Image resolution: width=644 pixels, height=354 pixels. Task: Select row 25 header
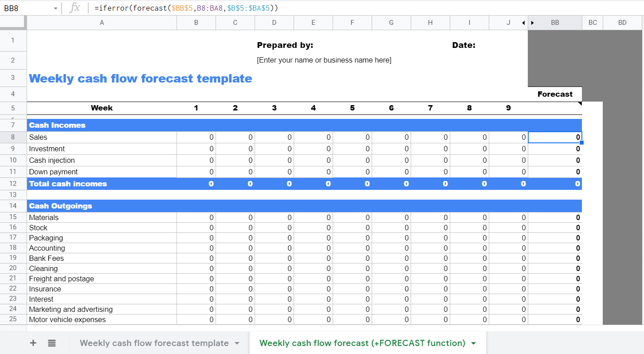coord(13,319)
